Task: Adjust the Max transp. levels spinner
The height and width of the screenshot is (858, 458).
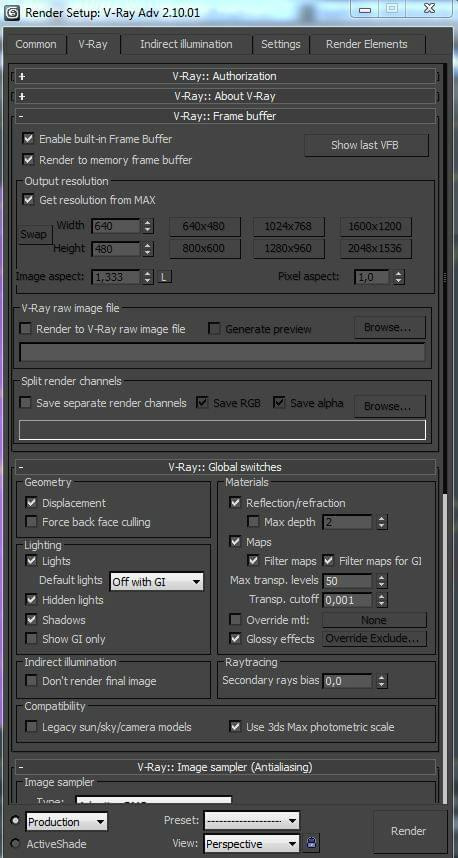Action: (x=382, y=581)
